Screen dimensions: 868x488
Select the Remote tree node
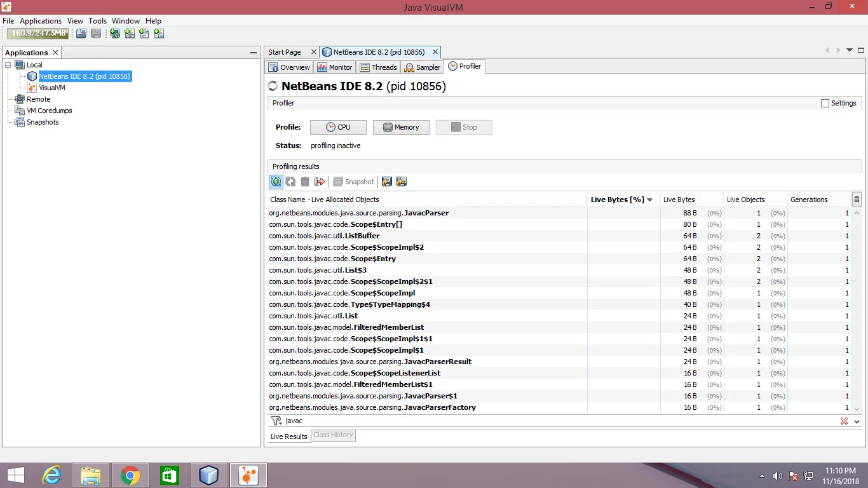point(38,99)
